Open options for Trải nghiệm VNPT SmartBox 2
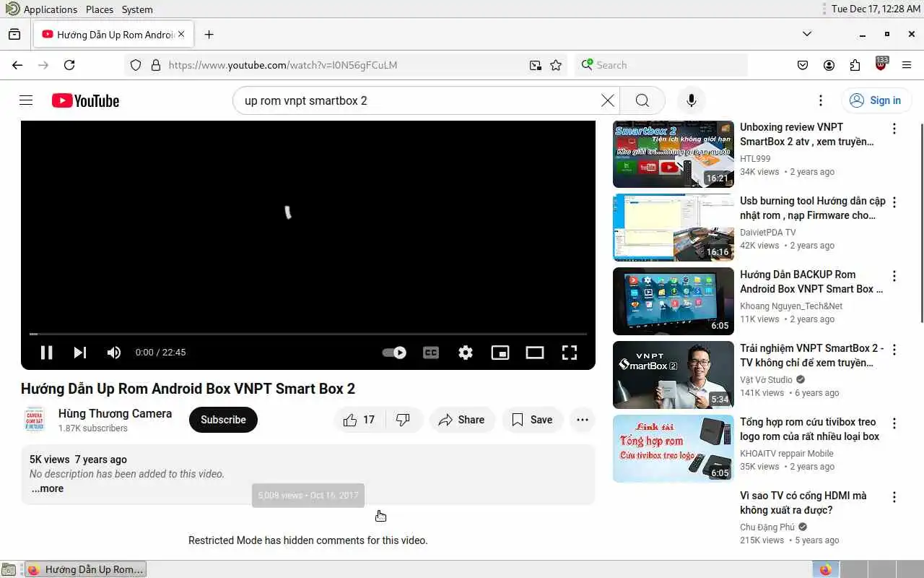Viewport: 924px width, 578px height. (894, 350)
